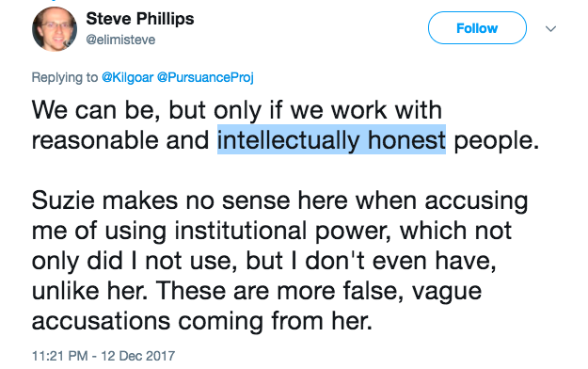Visit the @PursuanceProj profile link
Viewport: 588px width, 369px height.
click(205, 77)
